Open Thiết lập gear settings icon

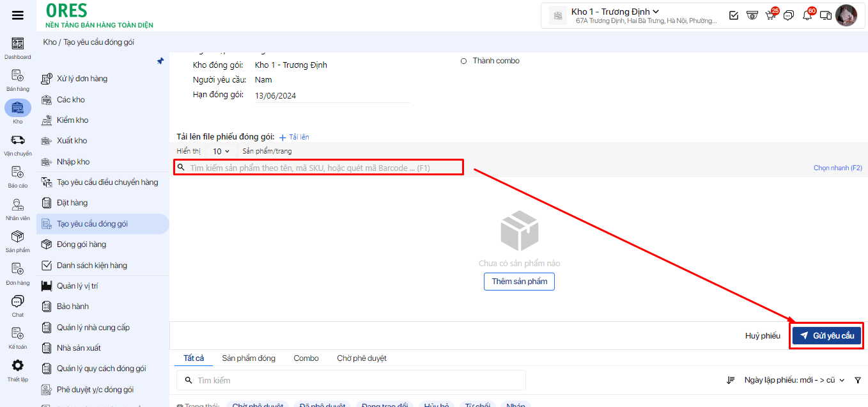pos(18,366)
